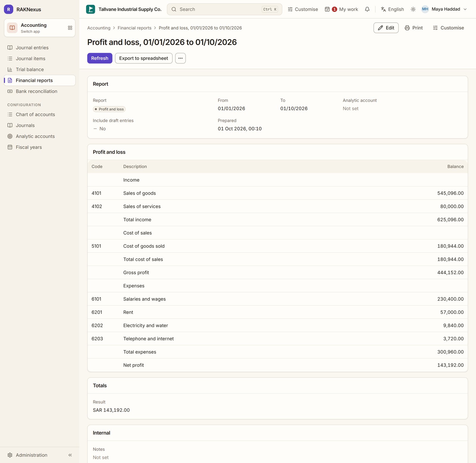Click the Net profit row label
Image resolution: width=476 pixels, height=463 pixels.
[x=134, y=365]
